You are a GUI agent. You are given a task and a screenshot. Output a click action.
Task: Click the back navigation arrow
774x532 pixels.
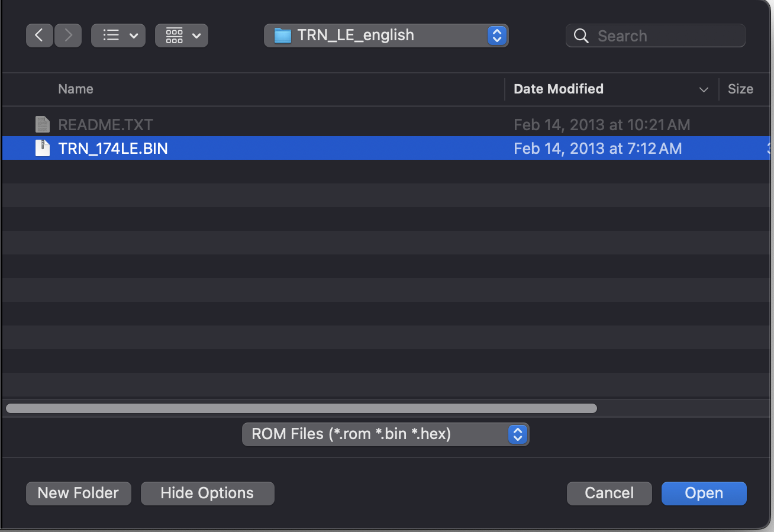(x=39, y=36)
